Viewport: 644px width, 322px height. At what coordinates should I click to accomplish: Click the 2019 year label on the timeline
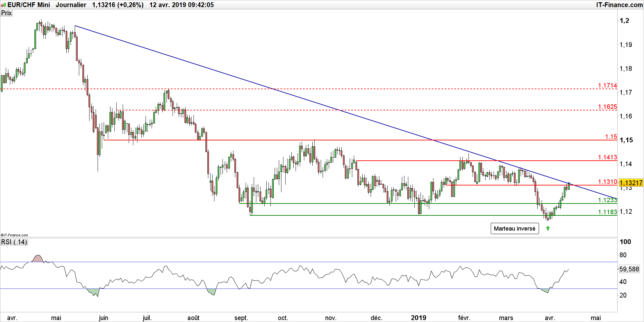click(x=419, y=318)
